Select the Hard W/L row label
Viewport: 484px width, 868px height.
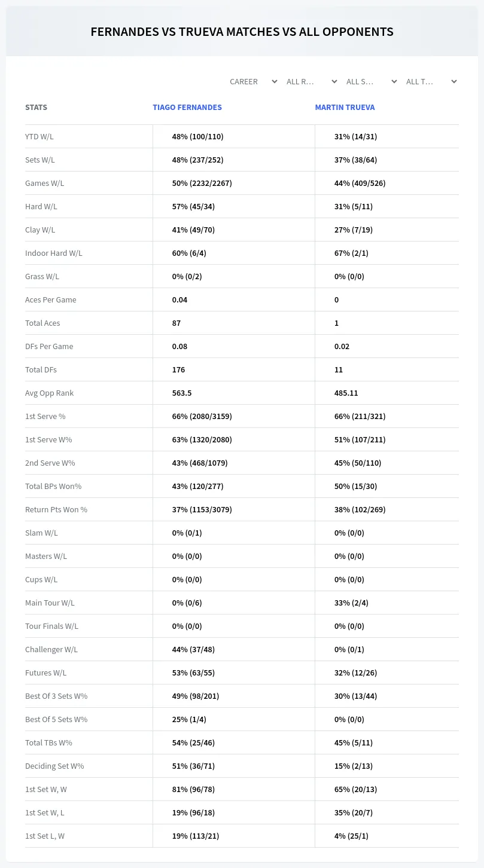(x=41, y=206)
